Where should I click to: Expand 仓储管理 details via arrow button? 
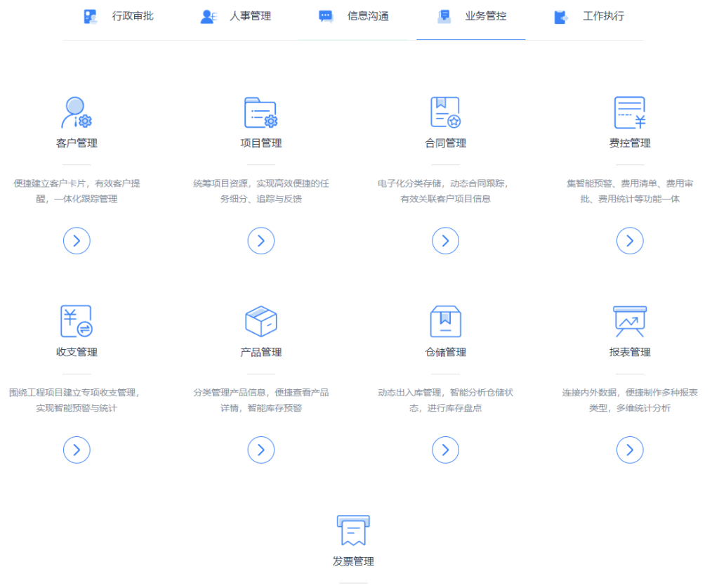coord(445,450)
